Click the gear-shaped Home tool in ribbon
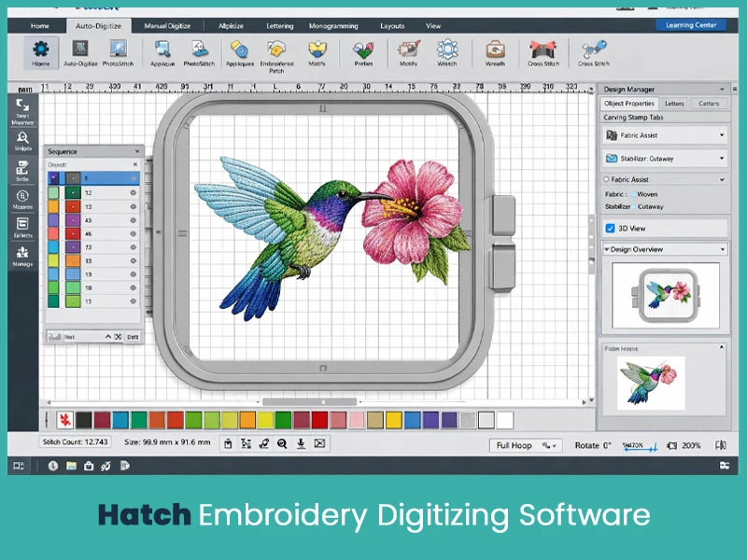This screenshot has width=747, height=560. (x=40, y=52)
